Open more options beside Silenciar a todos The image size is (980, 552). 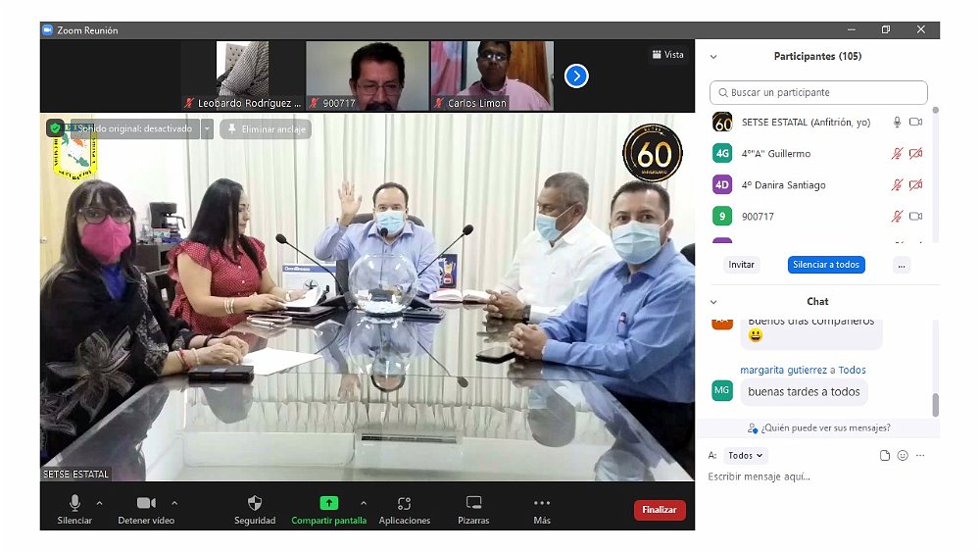click(x=902, y=265)
